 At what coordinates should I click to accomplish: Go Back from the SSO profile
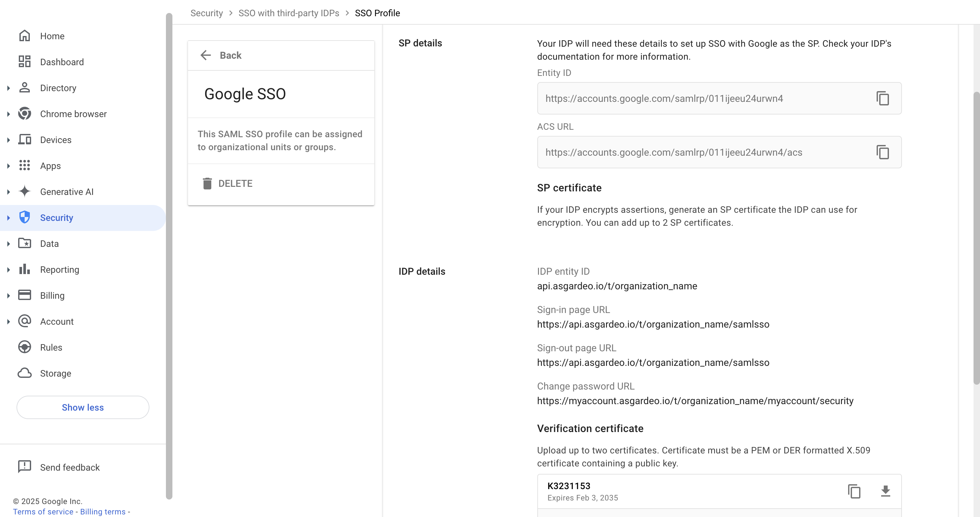(221, 55)
